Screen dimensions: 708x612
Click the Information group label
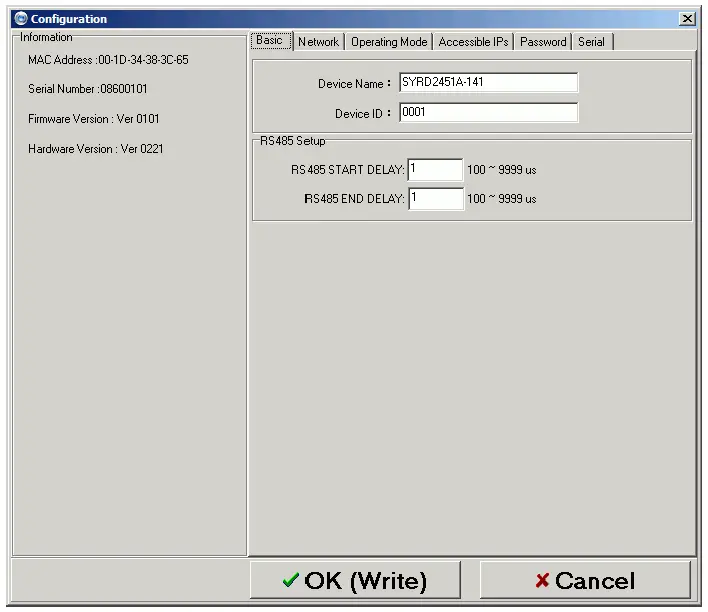pyautogui.click(x=46, y=37)
